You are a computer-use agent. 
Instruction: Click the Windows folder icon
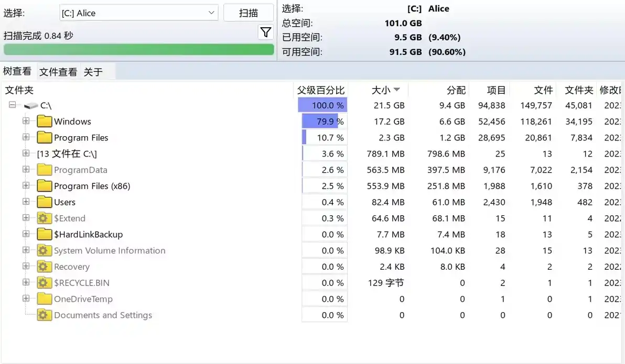coord(45,122)
